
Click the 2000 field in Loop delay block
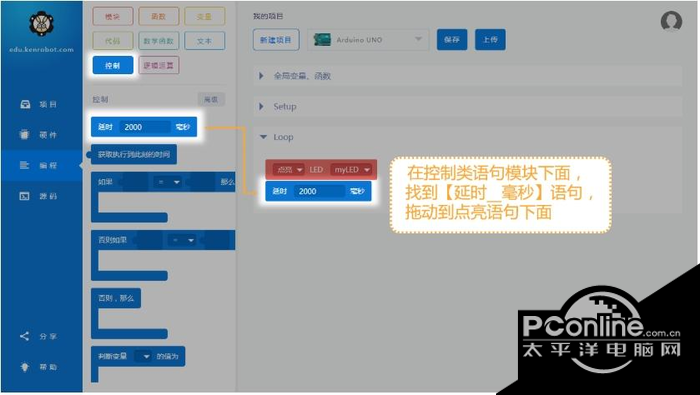319,191
